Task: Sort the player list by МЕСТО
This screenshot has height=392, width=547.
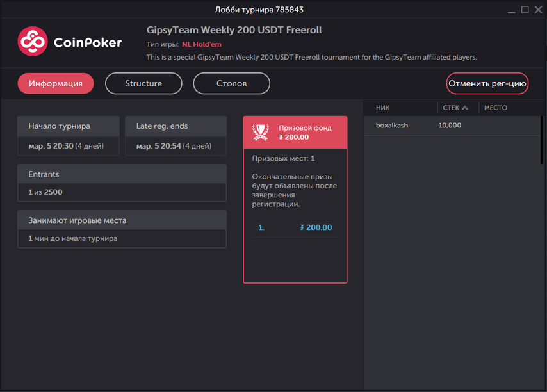Action: [496, 108]
